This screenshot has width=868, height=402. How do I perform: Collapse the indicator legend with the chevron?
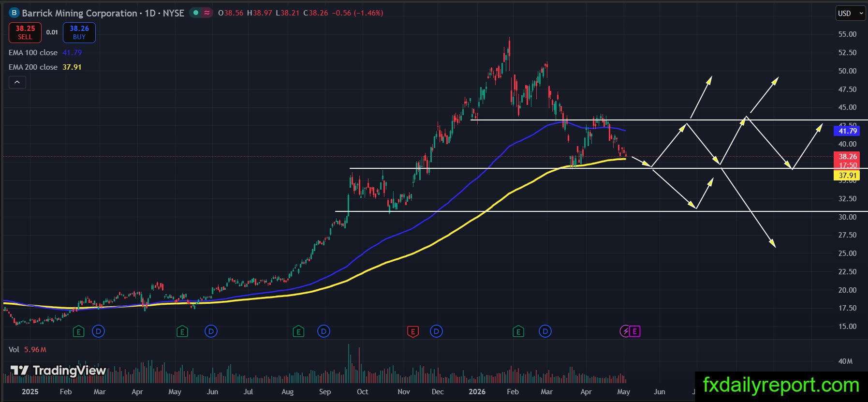17,82
